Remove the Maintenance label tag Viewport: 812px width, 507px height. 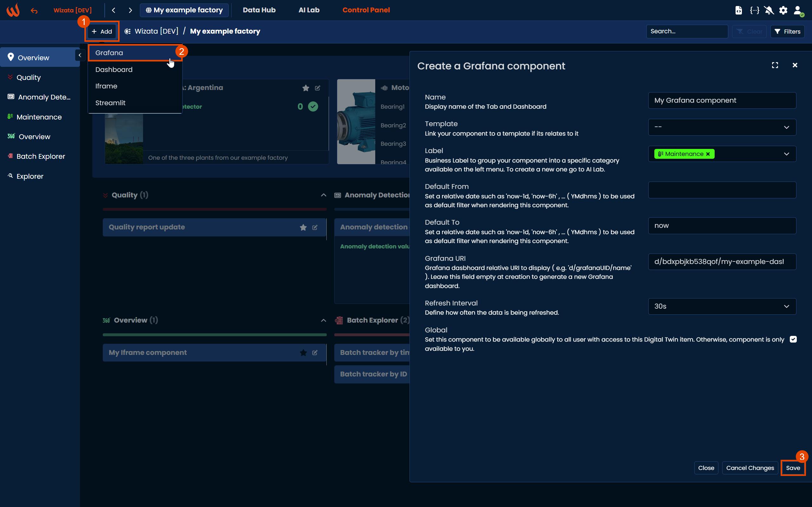click(708, 154)
